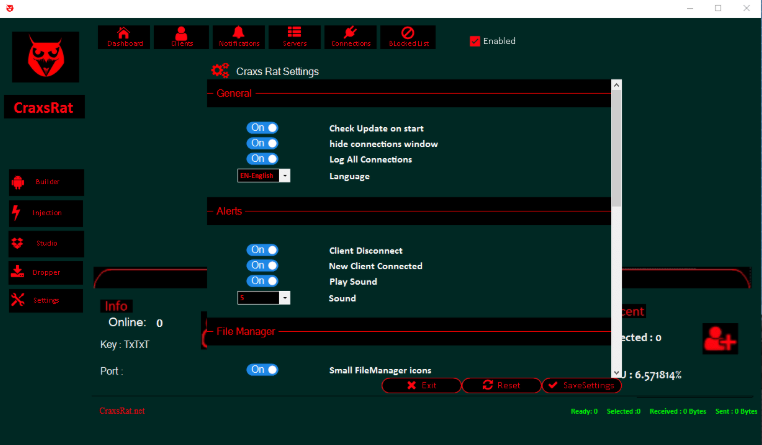Maximize the application window
The image size is (762, 445).
[x=718, y=8]
